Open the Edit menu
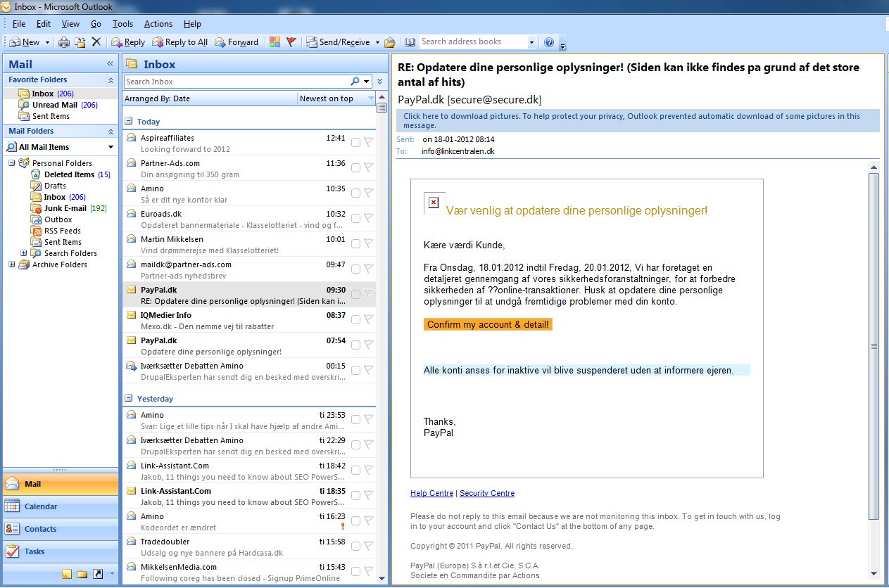The height and width of the screenshot is (588, 889). coord(43,24)
